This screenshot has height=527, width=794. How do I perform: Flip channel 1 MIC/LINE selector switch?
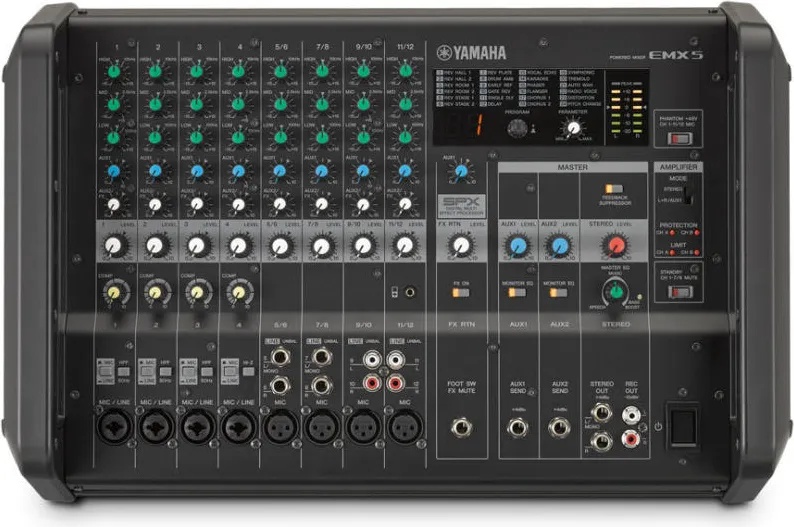[x=105, y=372]
